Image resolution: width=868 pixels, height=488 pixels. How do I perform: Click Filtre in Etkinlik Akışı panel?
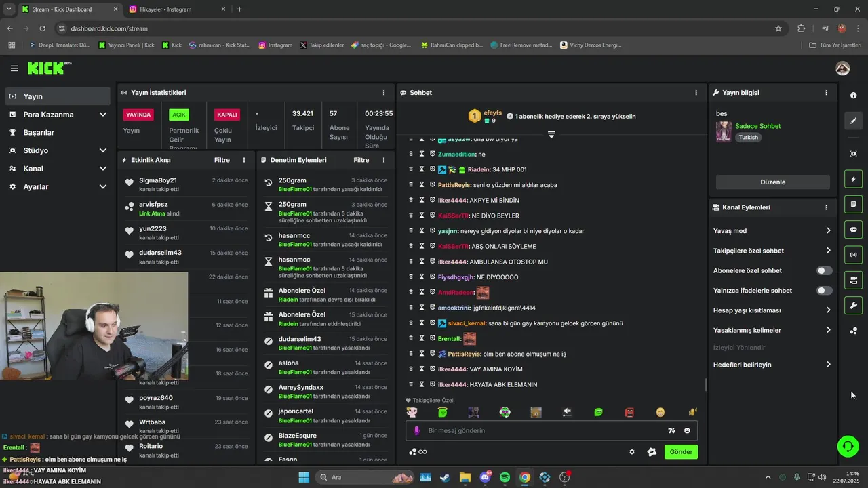tap(222, 160)
